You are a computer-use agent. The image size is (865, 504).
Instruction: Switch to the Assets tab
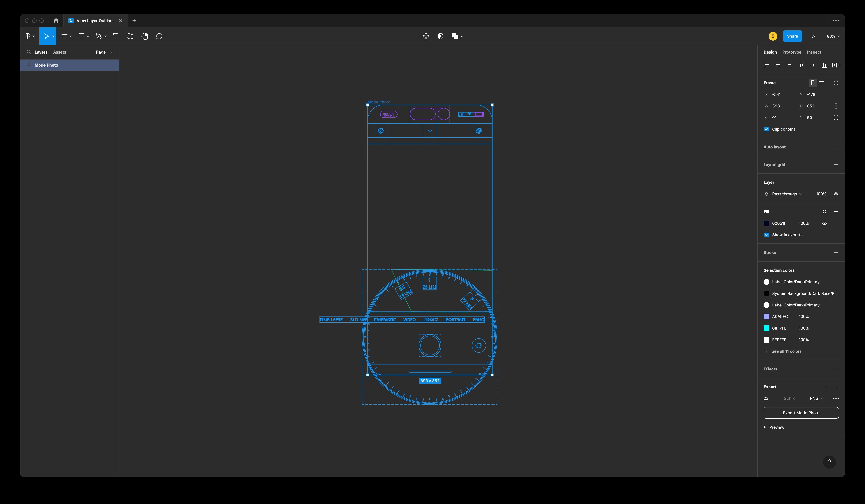coord(59,52)
